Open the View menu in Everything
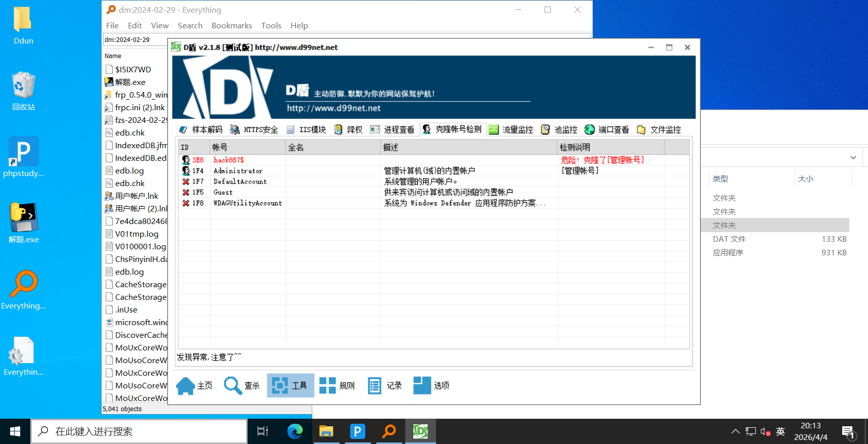The height and width of the screenshot is (444, 868). pyautogui.click(x=160, y=25)
